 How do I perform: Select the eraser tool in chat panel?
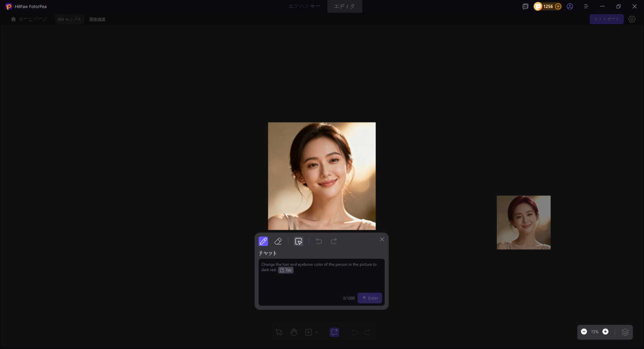coord(278,241)
